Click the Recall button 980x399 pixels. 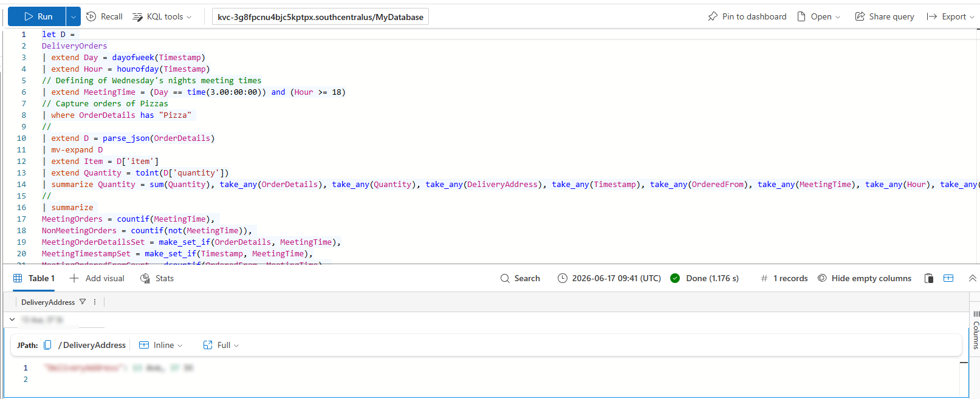tap(105, 16)
